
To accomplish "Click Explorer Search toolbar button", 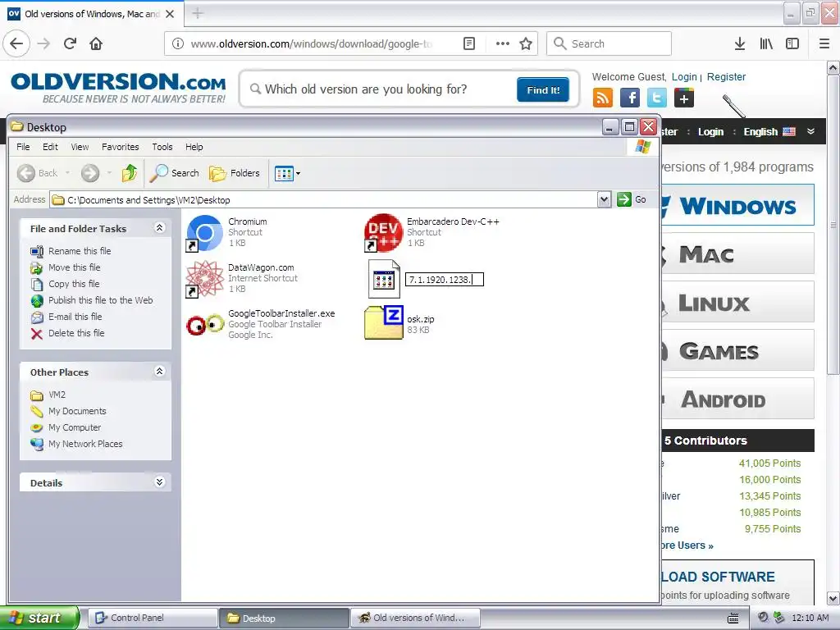I will pyautogui.click(x=174, y=173).
